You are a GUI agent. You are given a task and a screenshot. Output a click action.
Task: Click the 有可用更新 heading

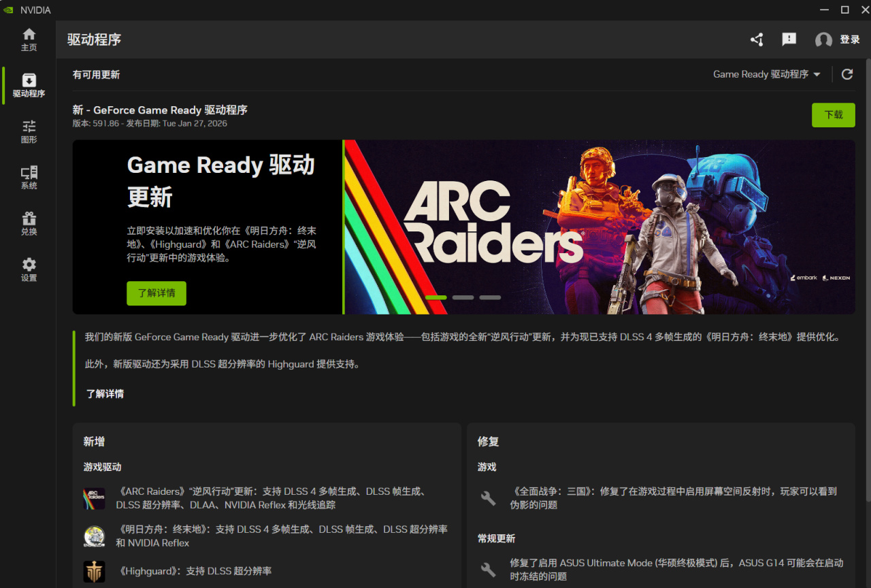[96, 74]
